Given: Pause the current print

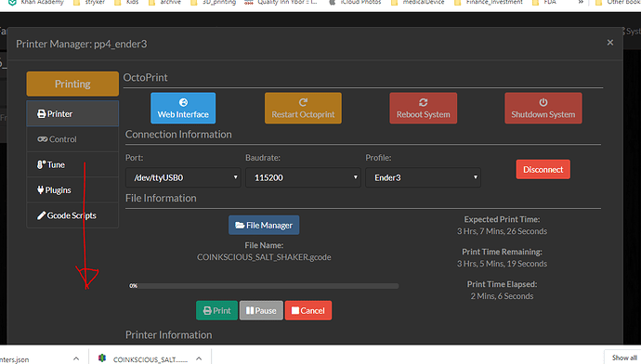Looking at the screenshot, I should pyautogui.click(x=261, y=310).
